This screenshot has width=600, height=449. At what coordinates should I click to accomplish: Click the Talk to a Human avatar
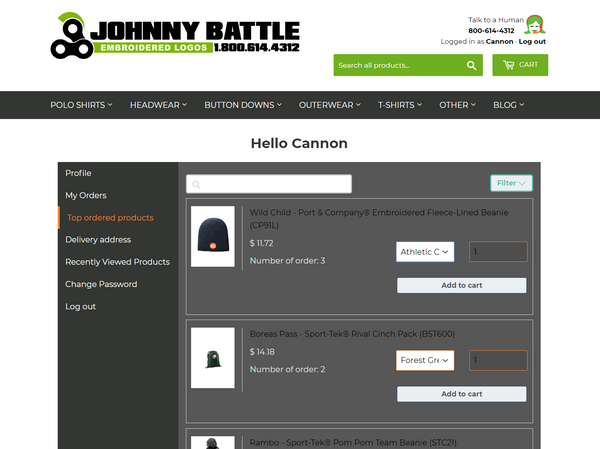point(535,25)
